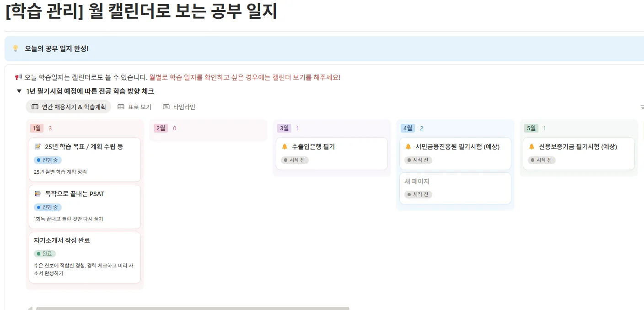Click the table grid icon beside 표로 보기
Viewport: 644px width, 310px height.
pyautogui.click(x=120, y=107)
